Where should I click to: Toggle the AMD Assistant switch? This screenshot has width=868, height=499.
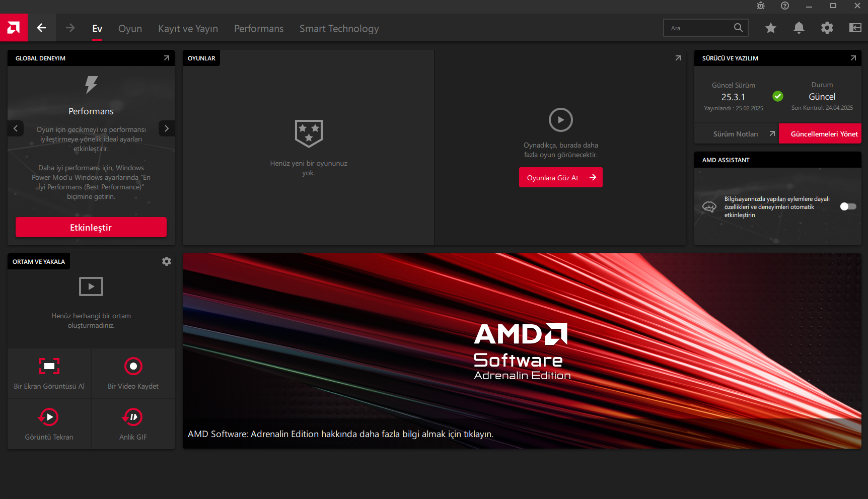[x=848, y=206]
